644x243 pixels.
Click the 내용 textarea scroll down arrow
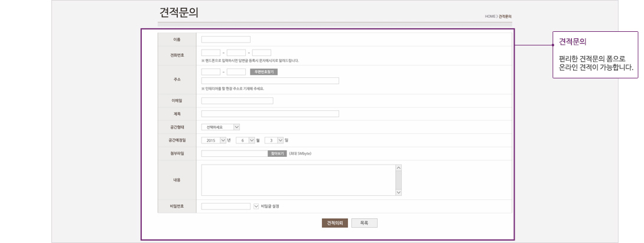[398, 191]
